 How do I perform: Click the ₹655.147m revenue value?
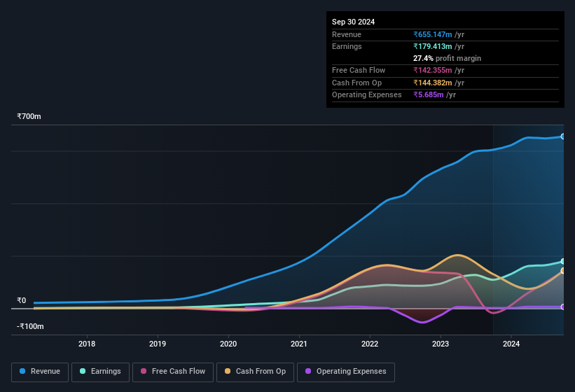(x=433, y=34)
